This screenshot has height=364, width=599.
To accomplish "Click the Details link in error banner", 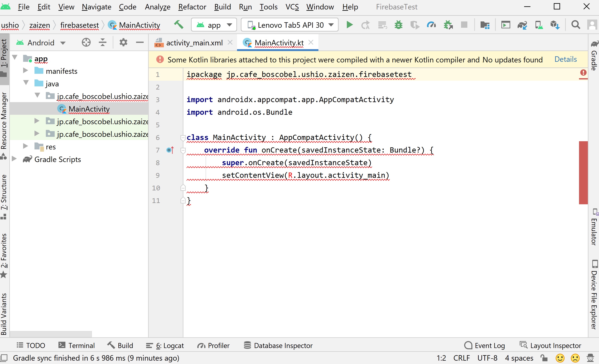I will [565, 59].
